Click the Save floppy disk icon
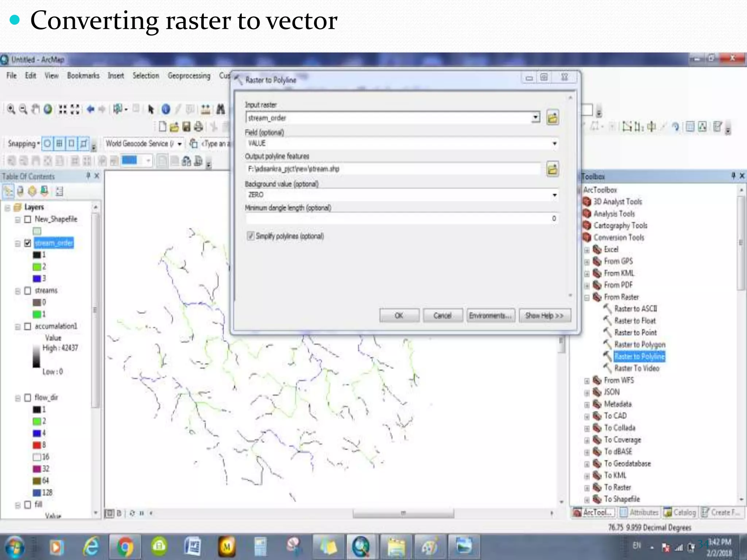 click(186, 127)
